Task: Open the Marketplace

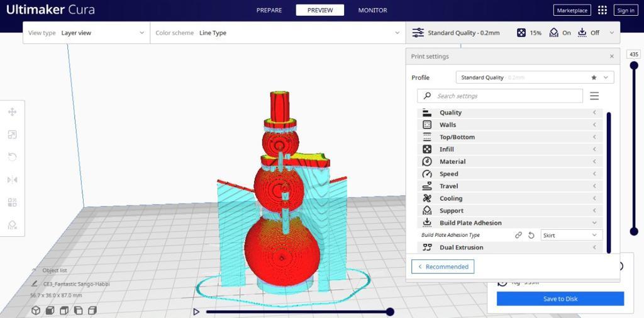Action: pos(572,10)
